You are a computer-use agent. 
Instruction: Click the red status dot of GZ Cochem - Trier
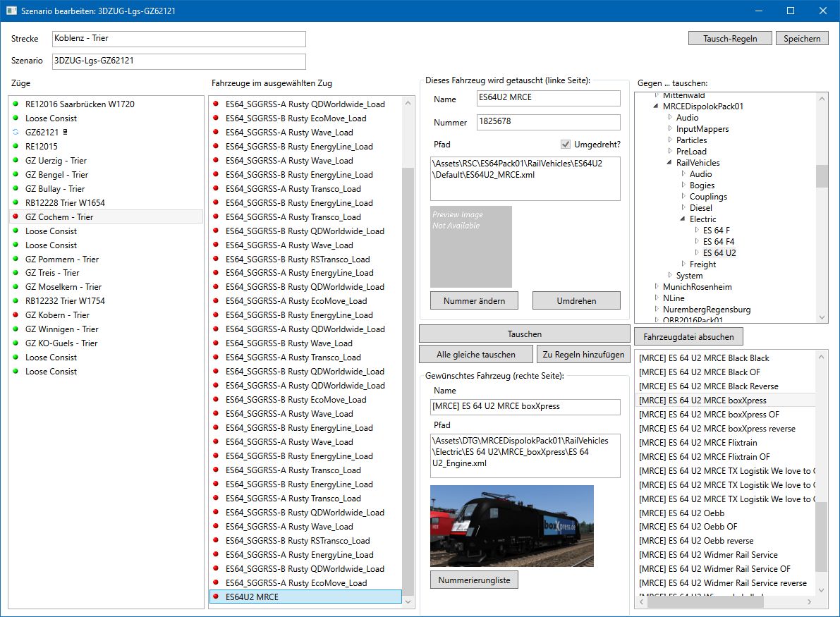coord(16,217)
